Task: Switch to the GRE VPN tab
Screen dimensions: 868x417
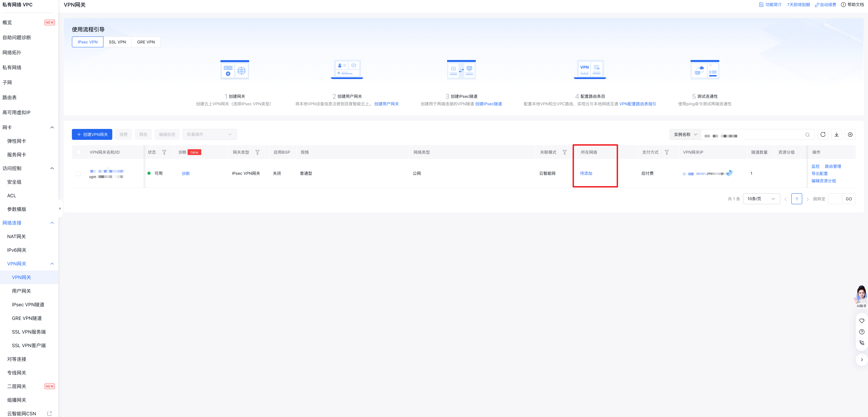Action: click(146, 42)
